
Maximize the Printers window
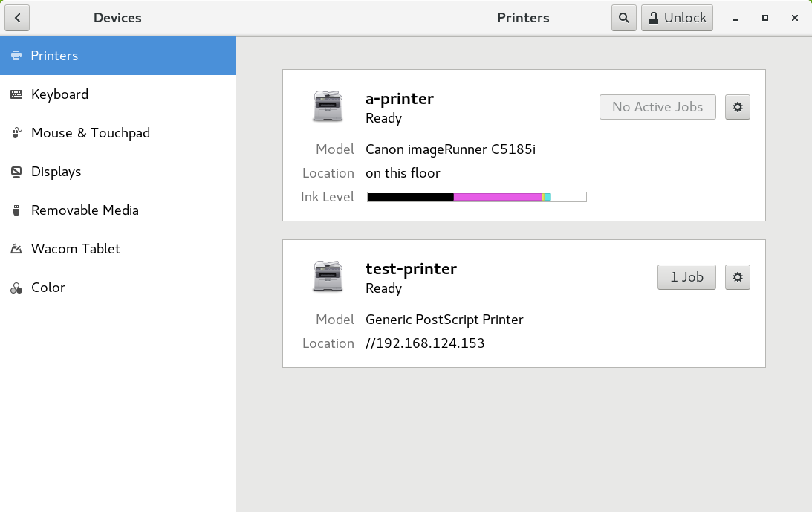pyautogui.click(x=765, y=18)
